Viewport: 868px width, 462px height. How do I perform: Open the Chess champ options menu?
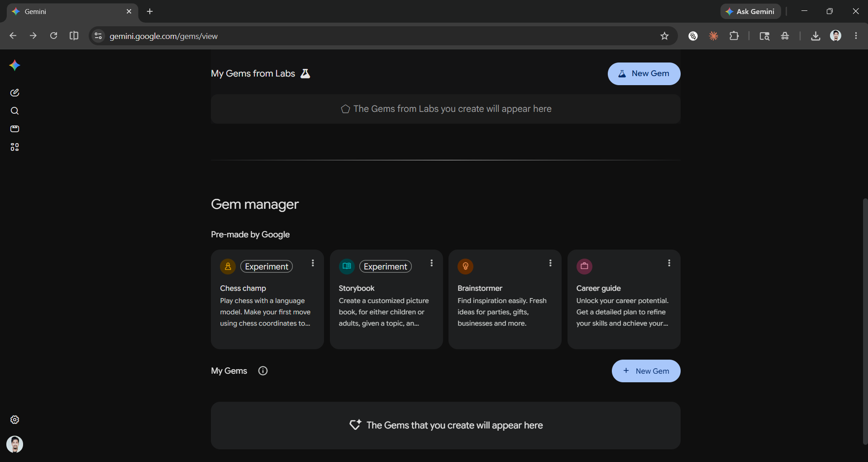coord(313,263)
